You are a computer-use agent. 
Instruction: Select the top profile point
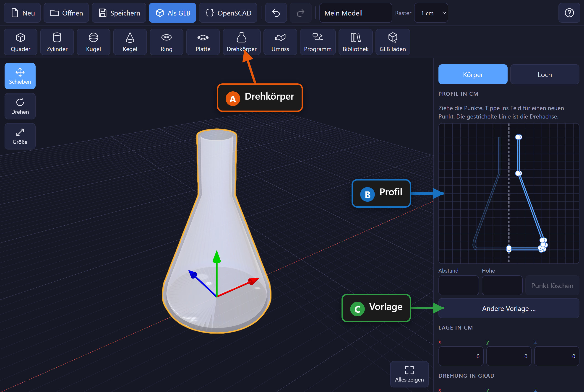(x=518, y=137)
